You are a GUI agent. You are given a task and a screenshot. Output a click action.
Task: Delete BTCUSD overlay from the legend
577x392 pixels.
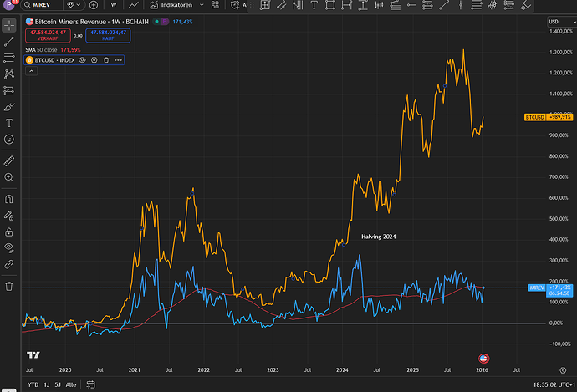[106, 60]
